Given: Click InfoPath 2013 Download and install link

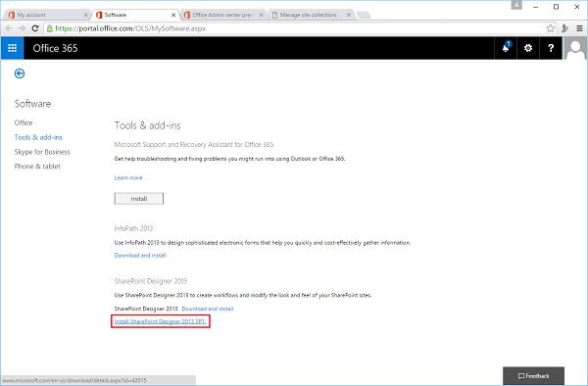Looking at the screenshot, I should (x=140, y=255).
